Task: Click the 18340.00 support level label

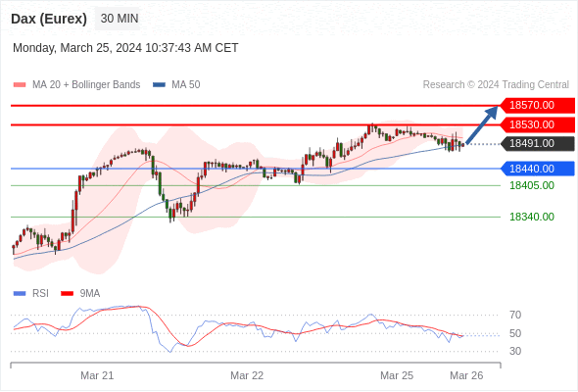Action: pyautogui.click(x=532, y=217)
